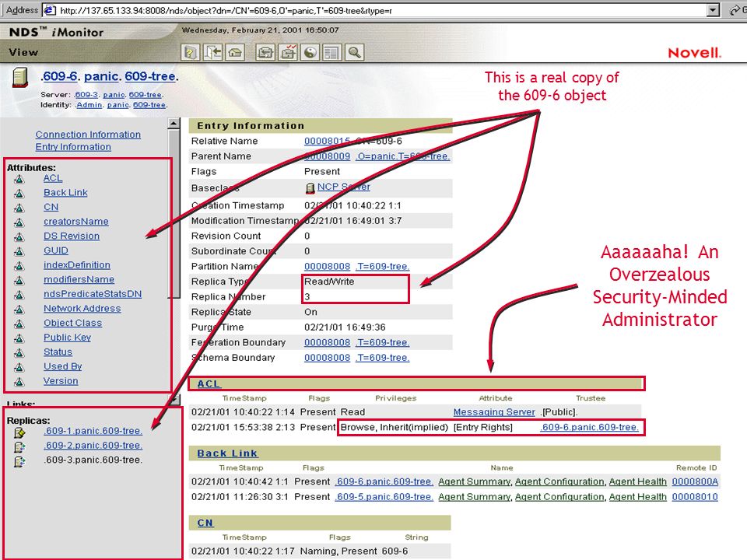Viewport: 747px width, 560px height.
Task: Click the attribute icon next to indexDefinition
Action: 19,266
